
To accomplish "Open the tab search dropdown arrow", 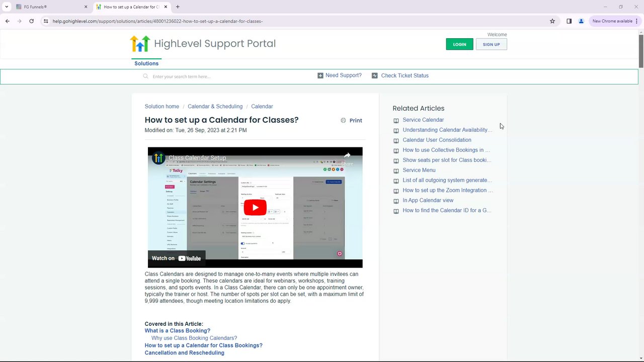I will click(7, 7).
